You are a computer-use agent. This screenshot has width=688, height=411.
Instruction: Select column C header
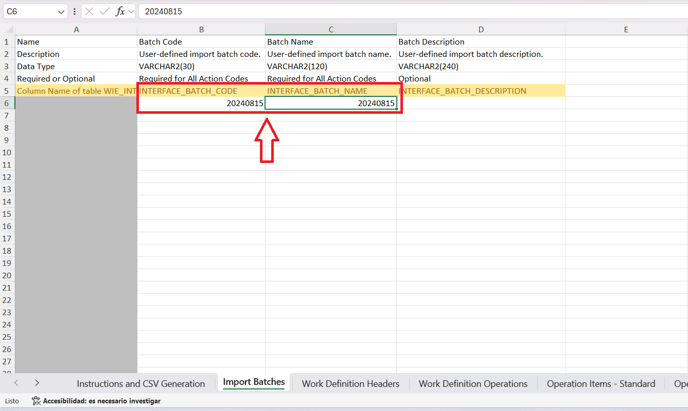click(x=331, y=29)
